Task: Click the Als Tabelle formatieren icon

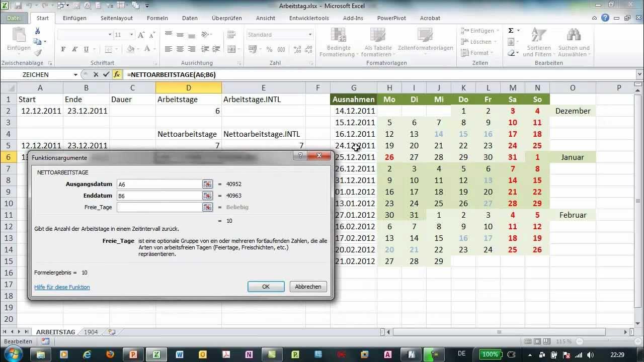Action: pyautogui.click(x=378, y=35)
